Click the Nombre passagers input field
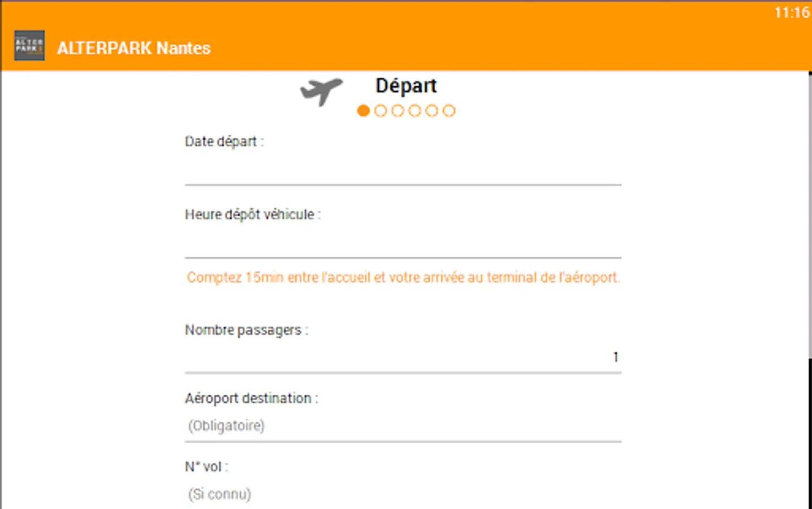 [403, 357]
